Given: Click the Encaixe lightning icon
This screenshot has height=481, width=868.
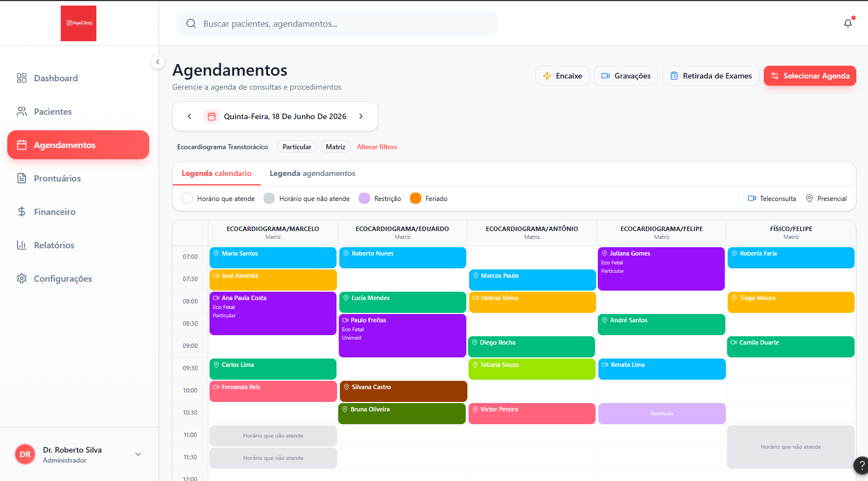Looking at the screenshot, I should pyautogui.click(x=547, y=76).
